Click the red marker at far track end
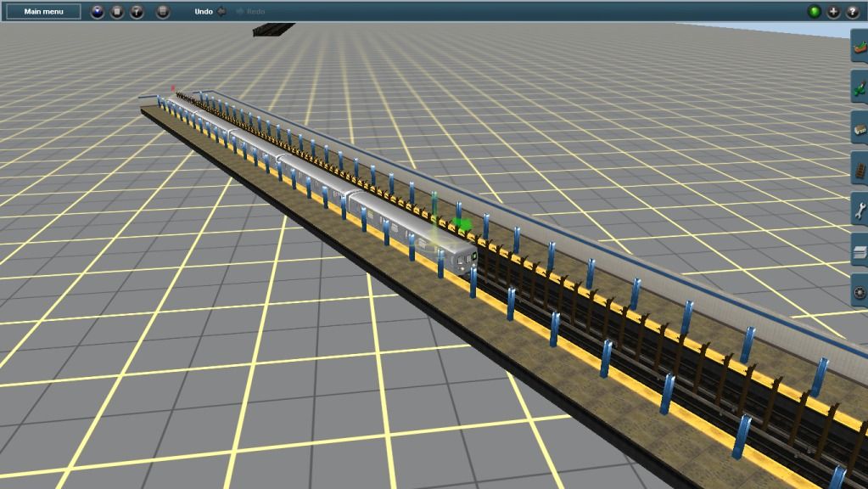 pyautogui.click(x=173, y=87)
